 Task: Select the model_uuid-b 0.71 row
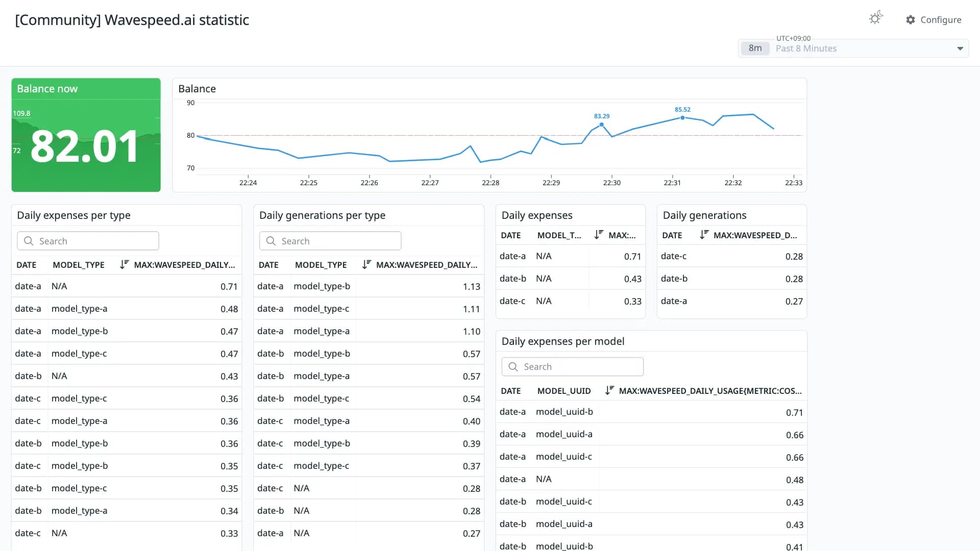651,412
